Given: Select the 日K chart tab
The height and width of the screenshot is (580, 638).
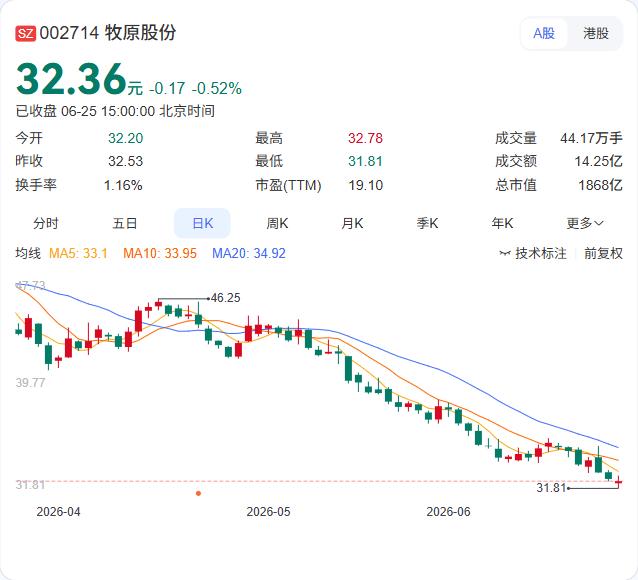Looking at the screenshot, I should pos(202,223).
